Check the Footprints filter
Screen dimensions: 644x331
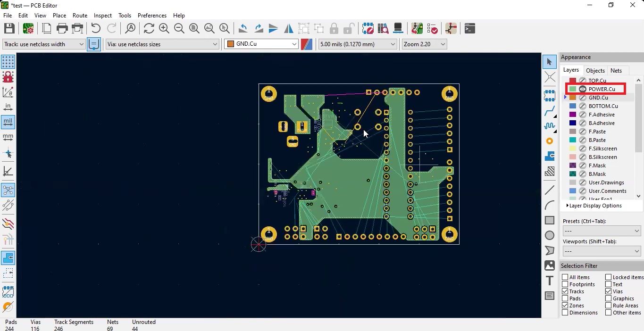[x=565, y=284]
